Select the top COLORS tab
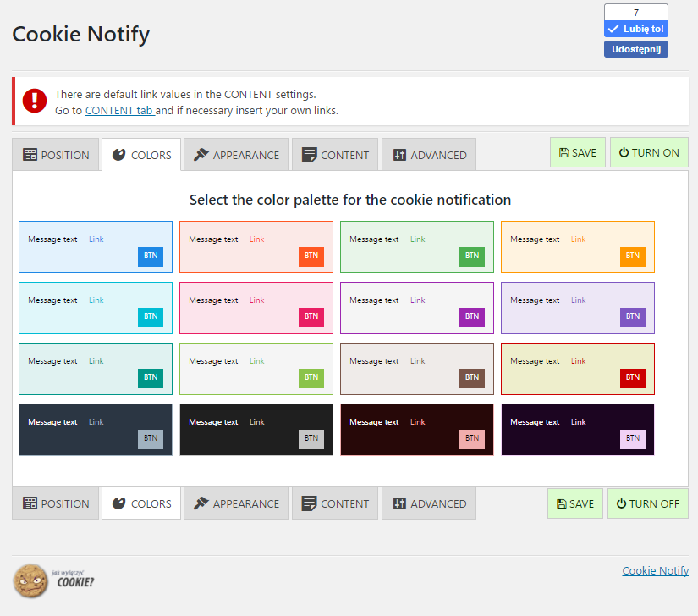698x616 pixels. point(141,155)
